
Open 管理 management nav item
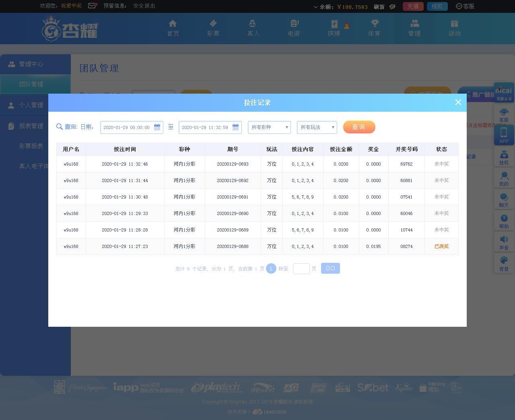tap(414, 29)
